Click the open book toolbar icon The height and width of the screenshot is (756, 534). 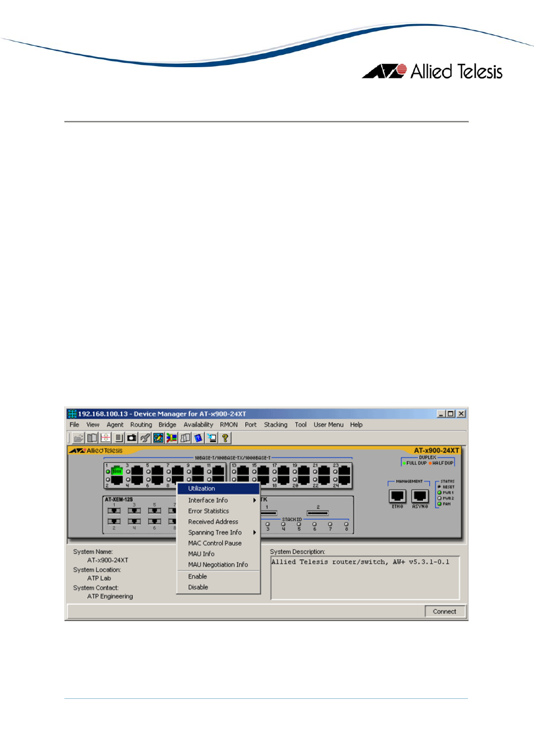(92, 438)
